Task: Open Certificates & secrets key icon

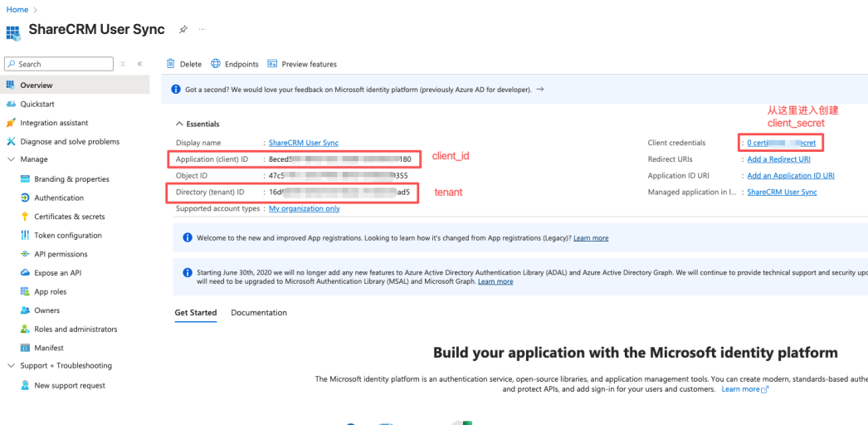Action: [25, 217]
